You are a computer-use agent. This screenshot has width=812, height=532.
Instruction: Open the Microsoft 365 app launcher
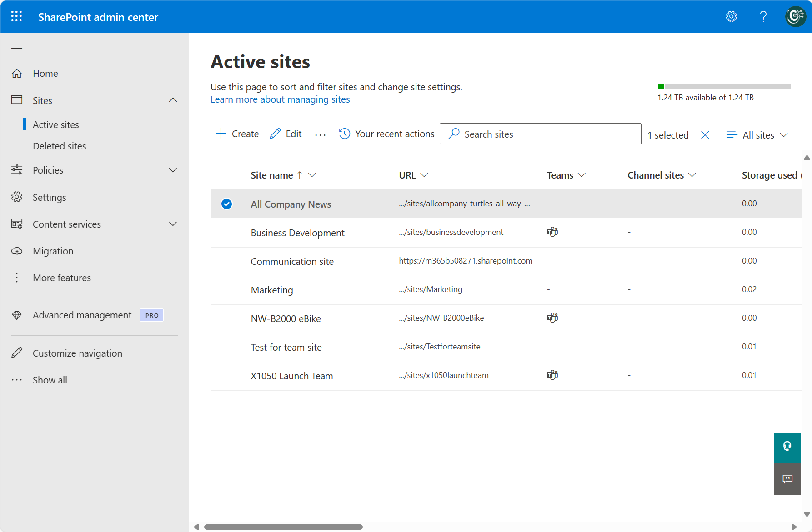[16, 16]
